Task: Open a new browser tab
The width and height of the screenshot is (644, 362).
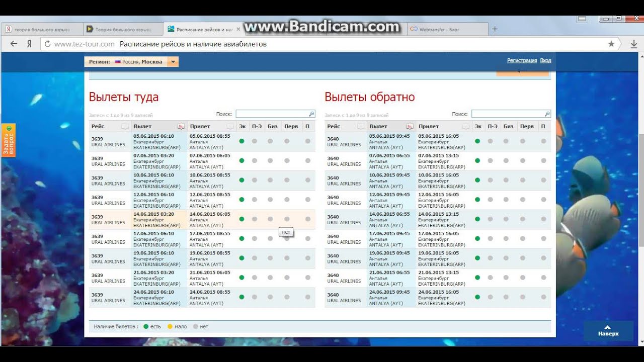Action: pos(495,29)
